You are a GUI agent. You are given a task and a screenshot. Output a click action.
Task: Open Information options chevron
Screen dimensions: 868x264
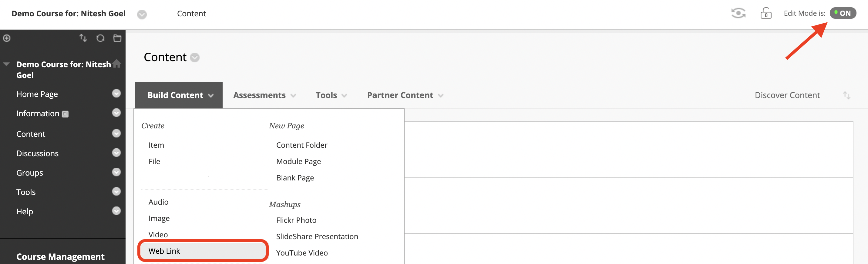pyautogui.click(x=116, y=113)
